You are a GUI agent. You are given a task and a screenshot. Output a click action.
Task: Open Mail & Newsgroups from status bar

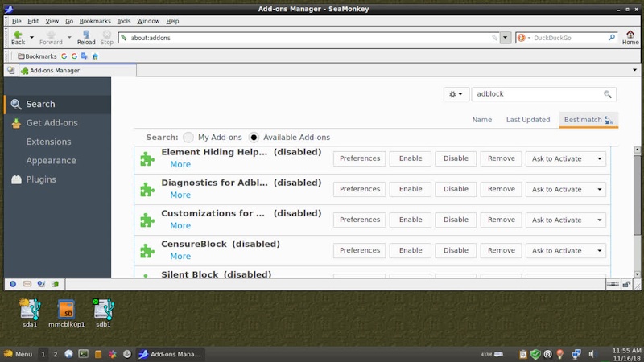click(27, 284)
